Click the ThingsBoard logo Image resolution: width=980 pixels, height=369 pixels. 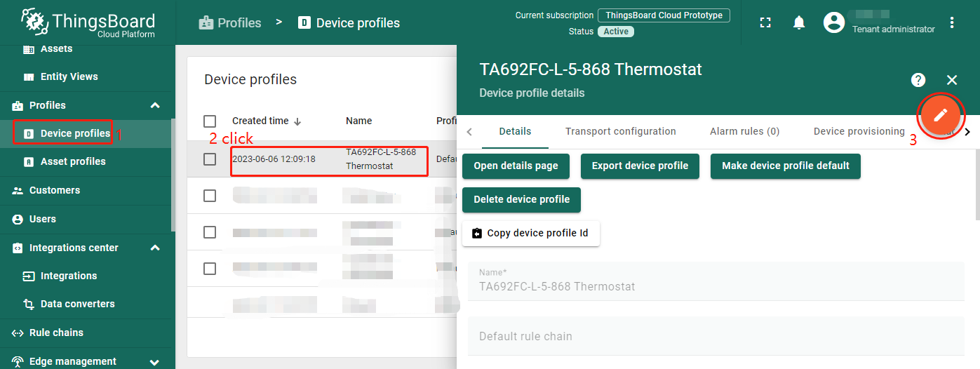click(88, 21)
